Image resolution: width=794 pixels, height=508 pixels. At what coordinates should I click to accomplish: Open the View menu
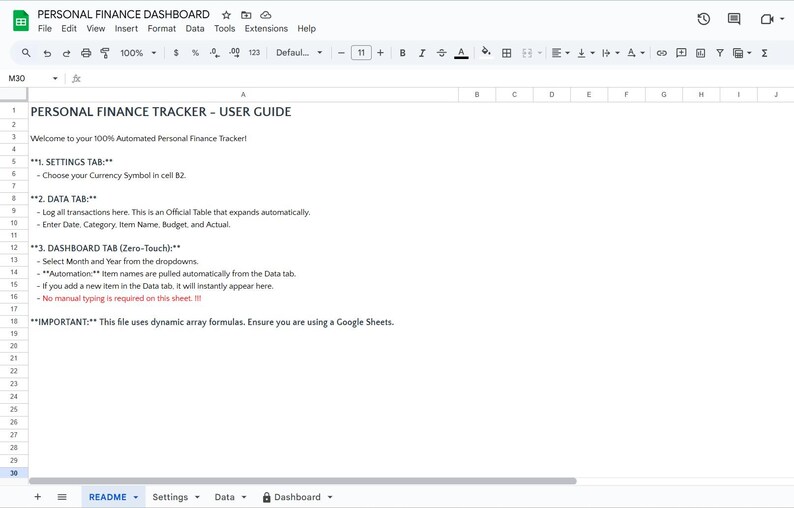pyautogui.click(x=96, y=28)
